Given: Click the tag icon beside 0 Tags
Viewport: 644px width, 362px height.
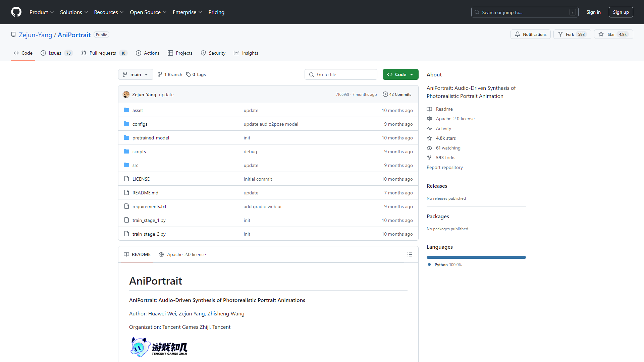Looking at the screenshot, I should pos(189,75).
